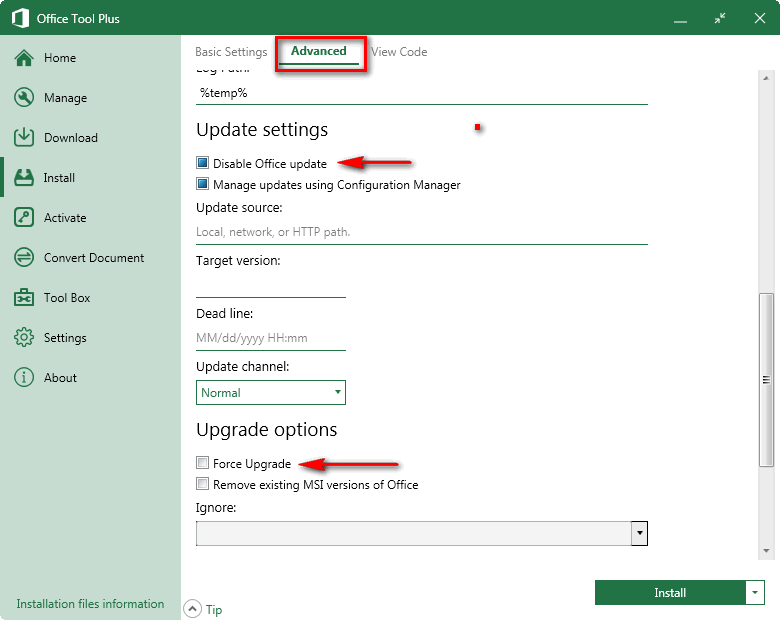The width and height of the screenshot is (780, 620).
Task: Switch to the Basic Settings tab
Action: pos(231,52)
